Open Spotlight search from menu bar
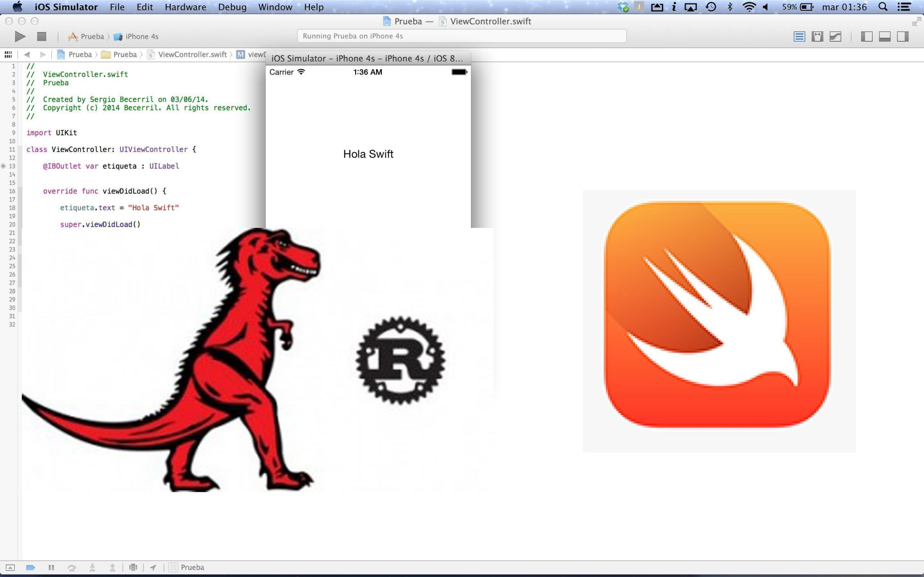This screenshot has height=577, width=924. (x=883, y=6)
